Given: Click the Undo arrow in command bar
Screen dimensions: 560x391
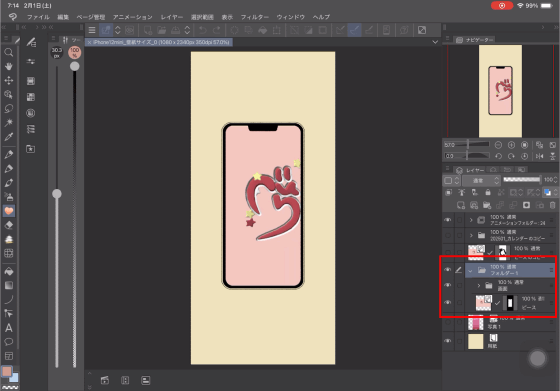Looking at the screenshot, I should click(x=202, y=30).
